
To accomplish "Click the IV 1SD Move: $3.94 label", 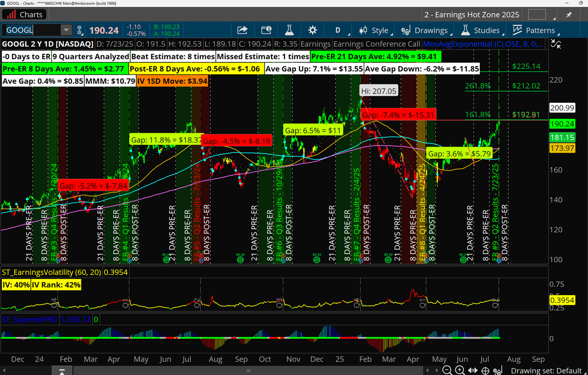I will pyautogui.click(x=172, y=80).
